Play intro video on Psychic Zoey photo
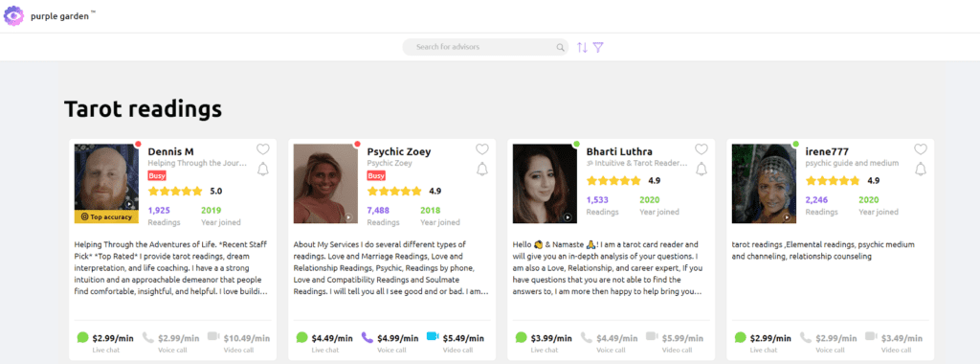The image size is (980, 364). [348, 217]
